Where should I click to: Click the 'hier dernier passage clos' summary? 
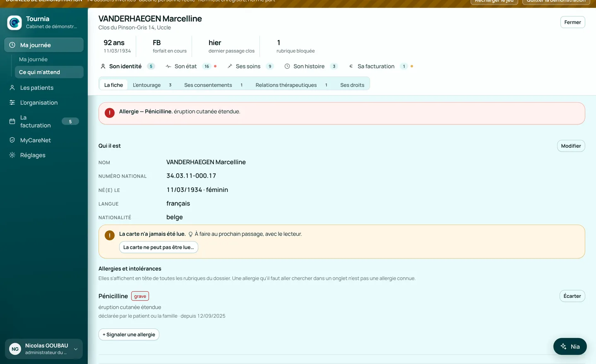pyautogui.click(x=231, y=46)
